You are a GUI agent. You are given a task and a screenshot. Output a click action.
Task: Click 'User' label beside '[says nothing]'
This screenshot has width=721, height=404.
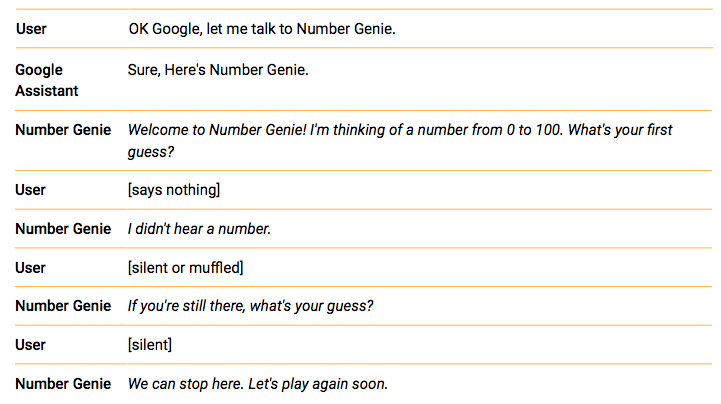(x=30, y=190)
